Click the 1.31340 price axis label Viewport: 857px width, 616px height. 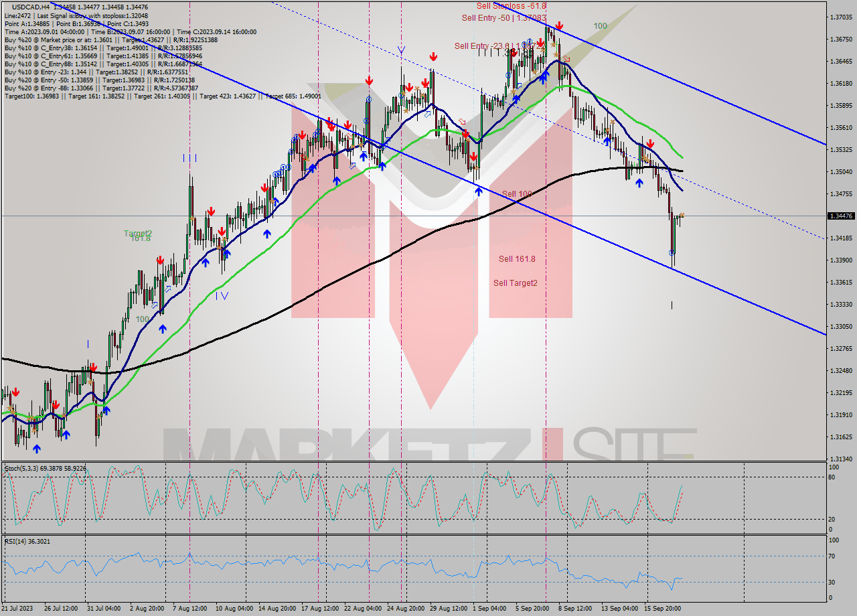pos(840,459)
